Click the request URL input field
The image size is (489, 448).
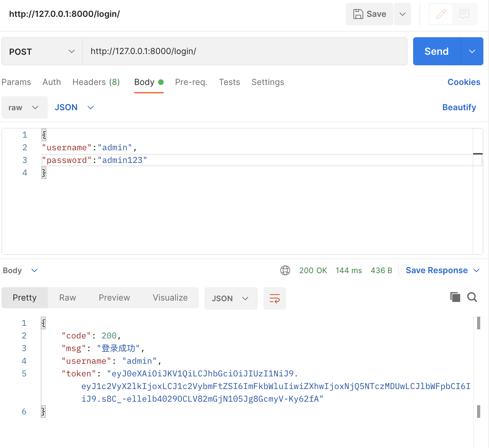(244, 51)
